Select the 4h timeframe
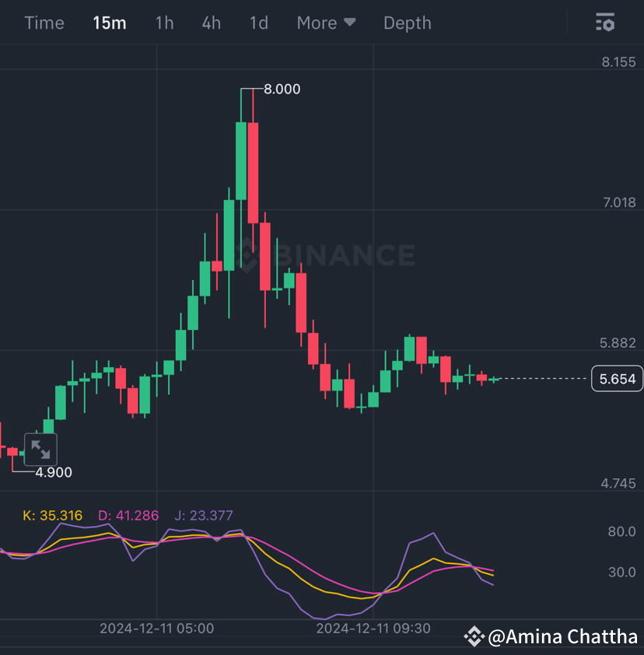This screenshot has height=655, width=644. click(211, 23)
